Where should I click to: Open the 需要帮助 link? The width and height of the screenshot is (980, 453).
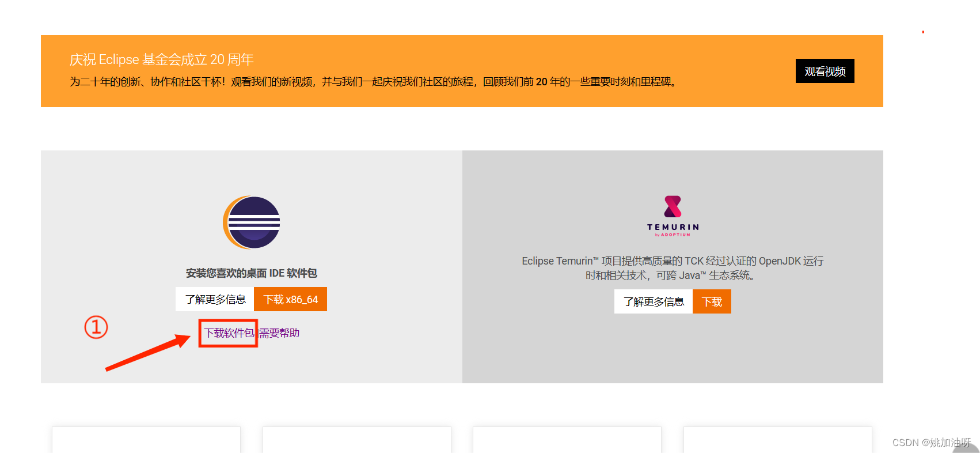(x=279, y=333)
